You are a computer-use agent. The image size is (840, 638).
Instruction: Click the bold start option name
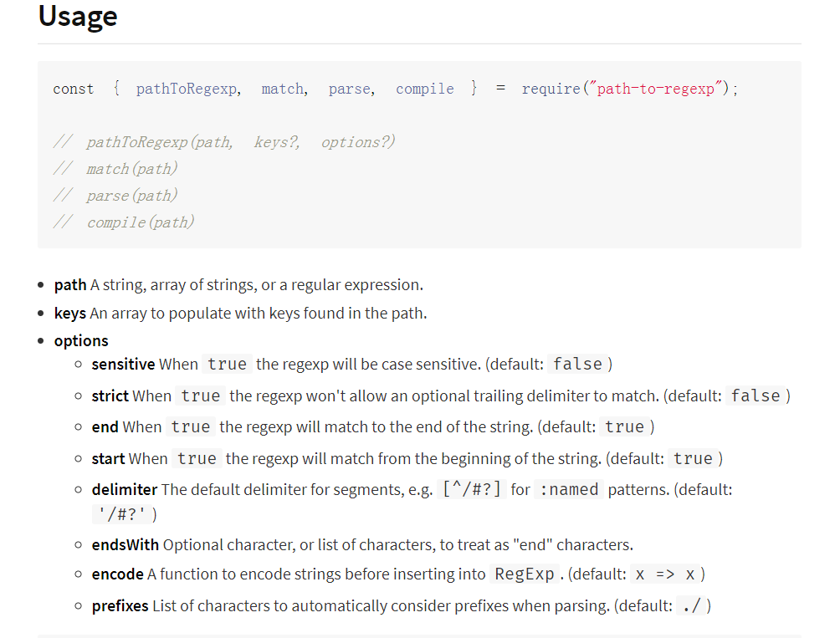(x=108, y=459)
